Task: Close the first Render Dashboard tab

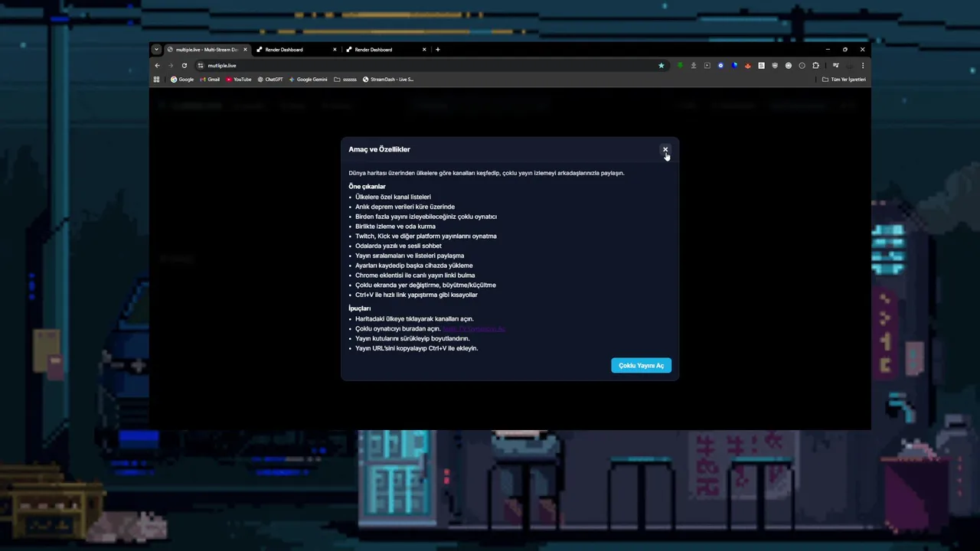Action: [335, 50]
